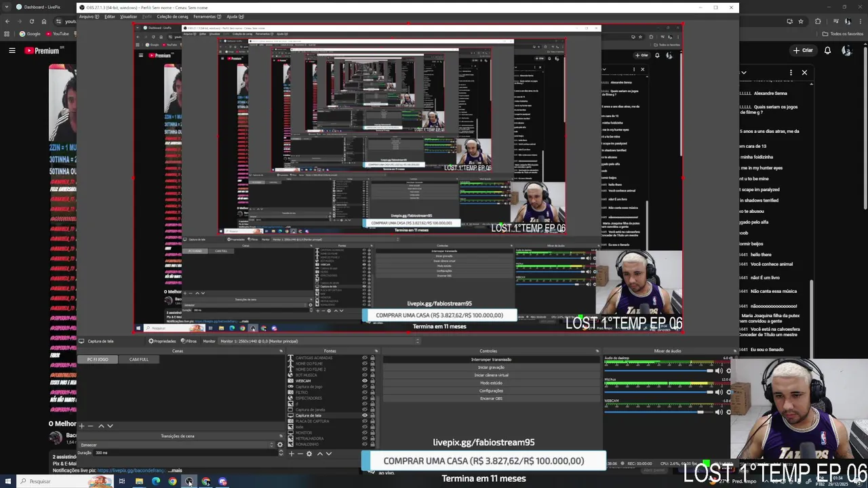
Task: Open Configurações from Controles panel
Action: coord(491,390)
